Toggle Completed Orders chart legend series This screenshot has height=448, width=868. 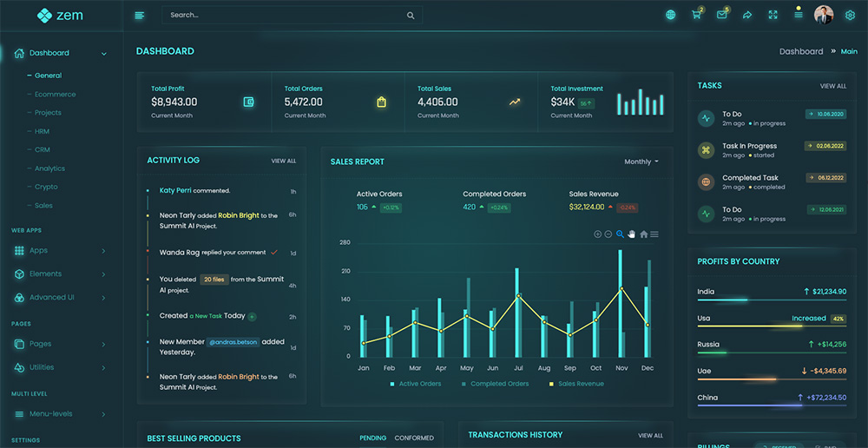click(495, 383)
